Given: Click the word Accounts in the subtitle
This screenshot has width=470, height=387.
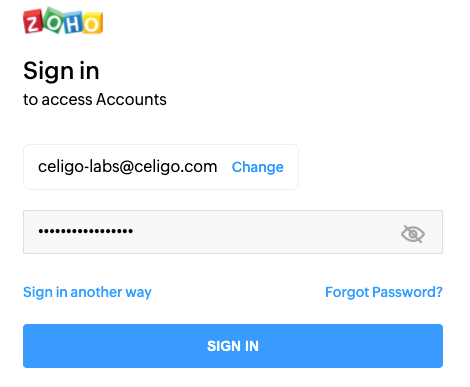Looking at the screenshot, I should click(131, 99).
